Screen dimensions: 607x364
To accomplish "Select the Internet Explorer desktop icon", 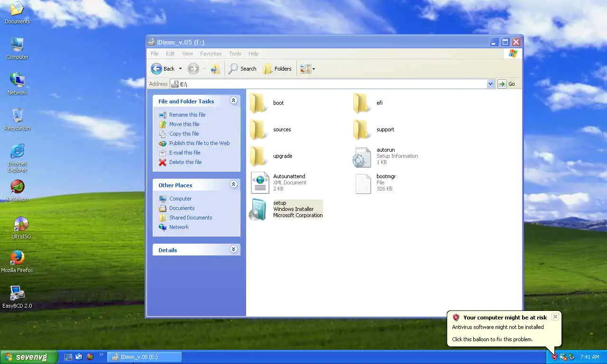I will [18, 158].
